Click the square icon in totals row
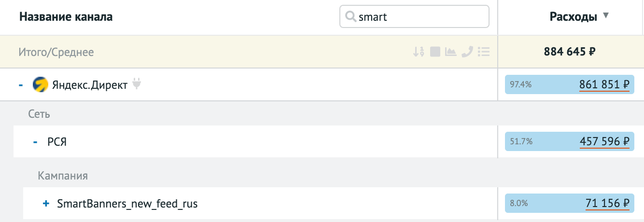 click(x=435, y=52)
